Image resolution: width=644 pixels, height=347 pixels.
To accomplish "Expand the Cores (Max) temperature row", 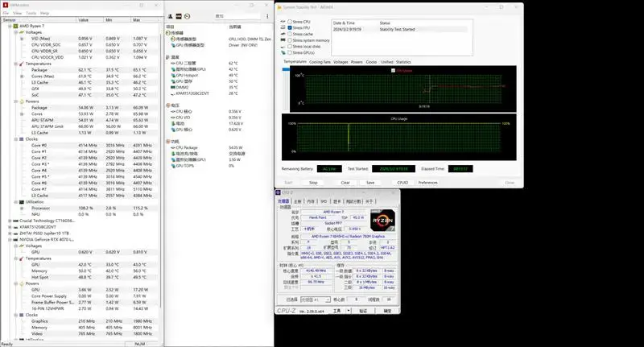I will [x=22, y=76].
